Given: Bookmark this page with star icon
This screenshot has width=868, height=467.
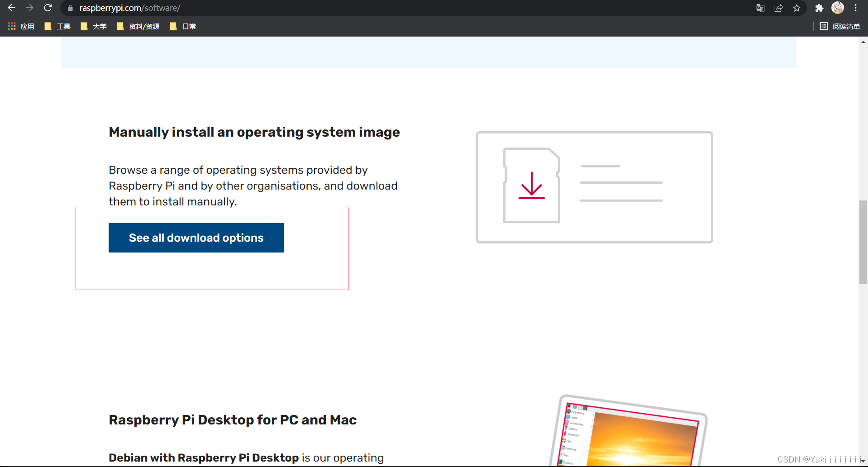Looking at the screenshot, I should (797, 8).
